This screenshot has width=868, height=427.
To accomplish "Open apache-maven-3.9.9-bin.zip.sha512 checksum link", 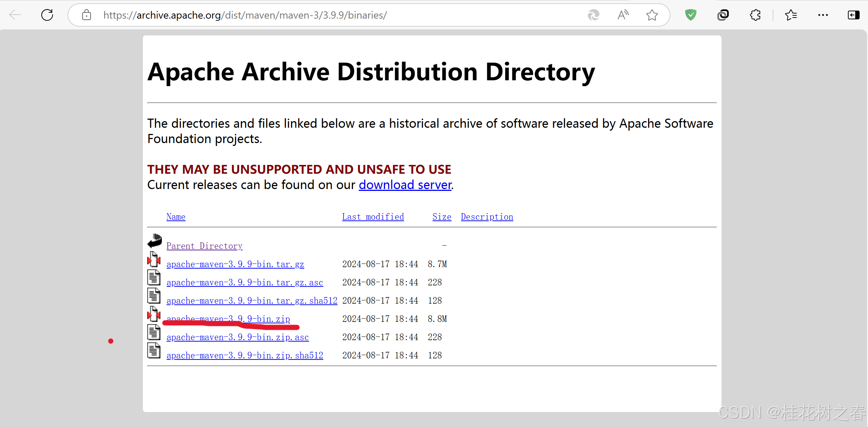I will (244, 355).
